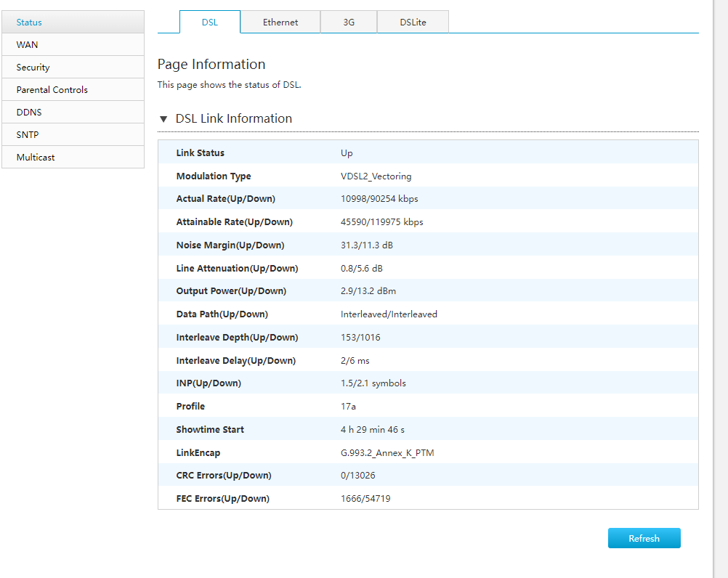Click the output power '2.9/13.2 dBm'
728x578 pixels.
pyautogui.click(x=368, y=291)
